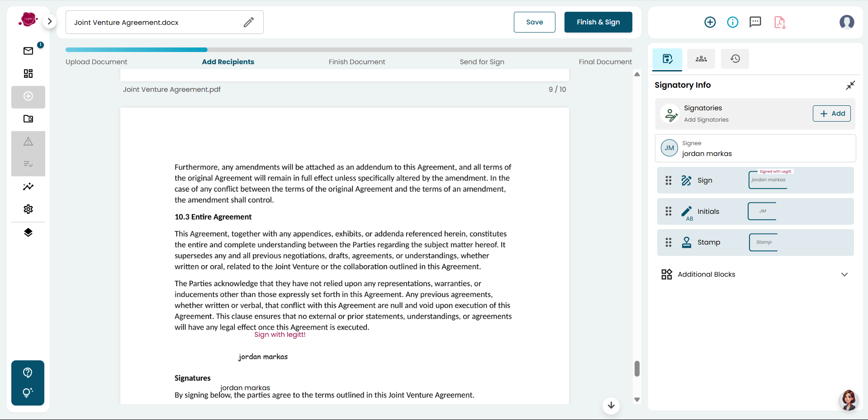The image size is (868, 420).
Task: Open the comments chat bubble icon
Action: [x=755, y=22]
